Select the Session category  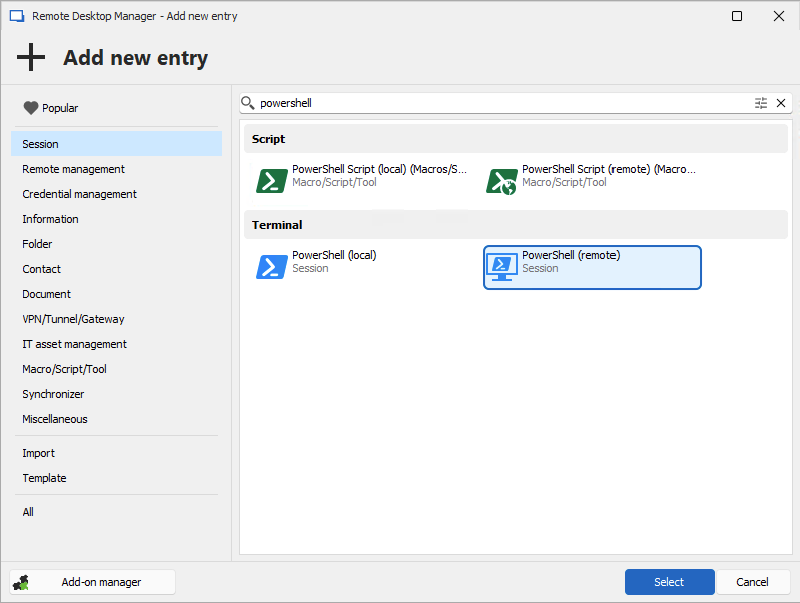116,144
